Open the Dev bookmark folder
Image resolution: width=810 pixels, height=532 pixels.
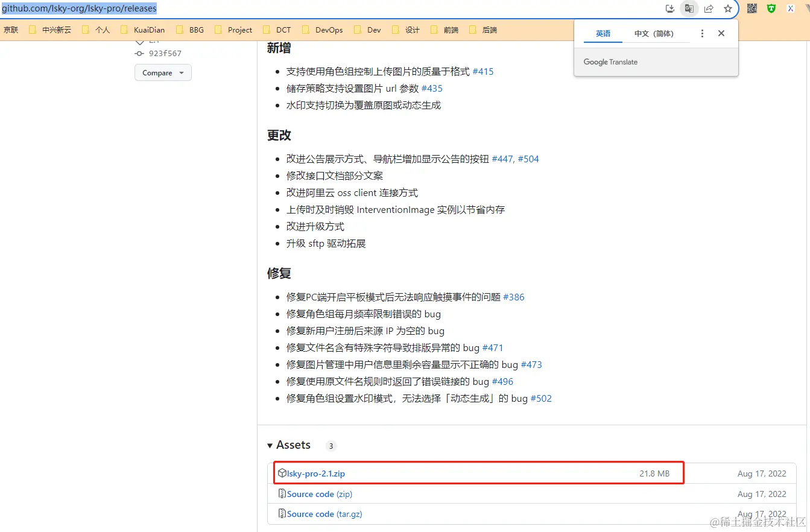(x=367, y=30)
